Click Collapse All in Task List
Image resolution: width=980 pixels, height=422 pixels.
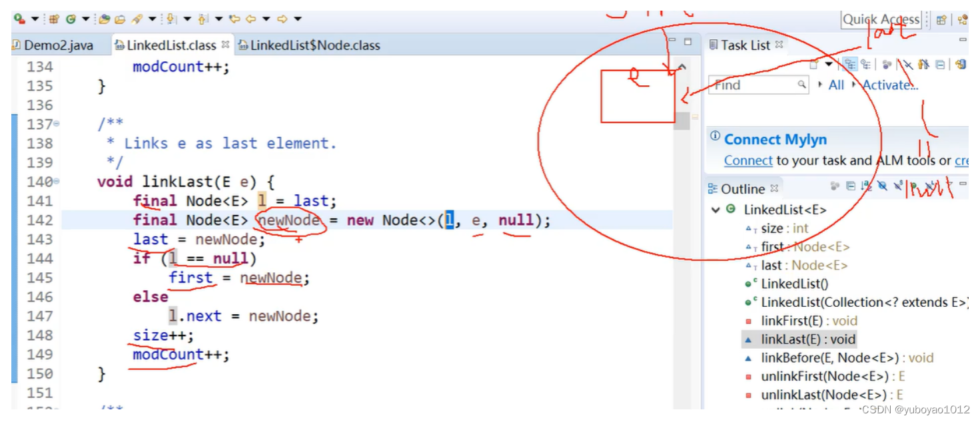pos(940,65)
